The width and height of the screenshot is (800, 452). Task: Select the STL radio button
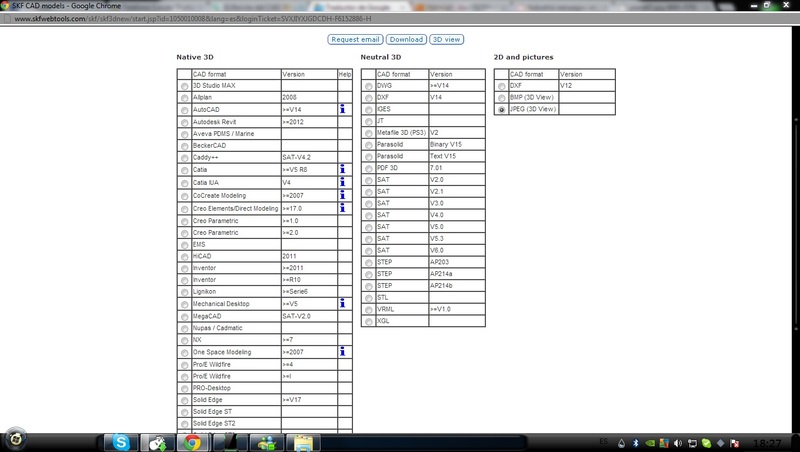coord(369,298)
